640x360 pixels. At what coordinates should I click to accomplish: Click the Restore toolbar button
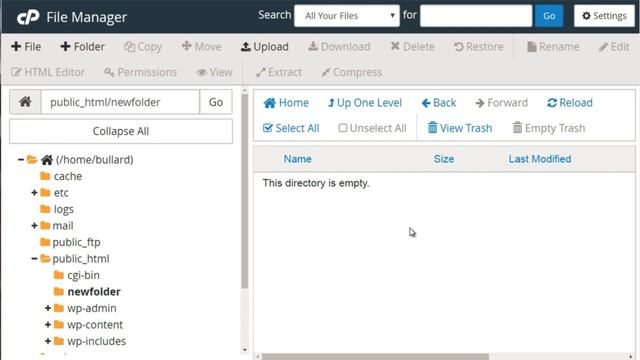pos(479,47)
